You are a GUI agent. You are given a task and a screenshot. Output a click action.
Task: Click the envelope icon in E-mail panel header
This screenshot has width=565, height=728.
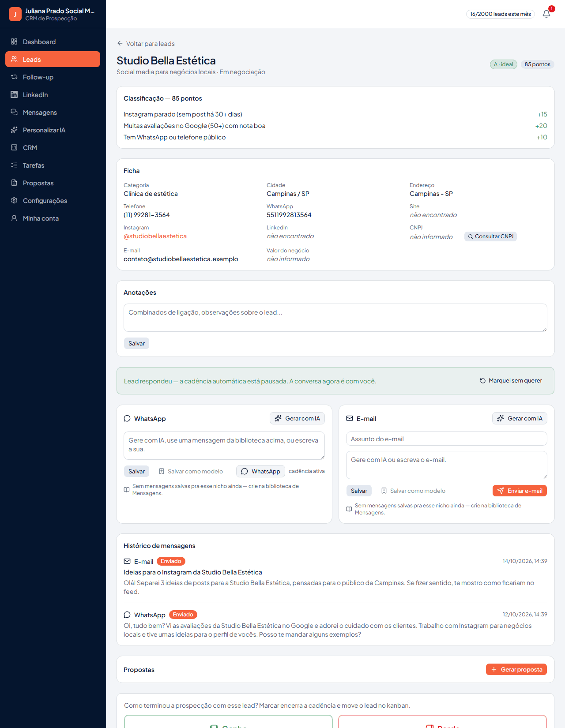pyautogui.click(x=350, y=418)
